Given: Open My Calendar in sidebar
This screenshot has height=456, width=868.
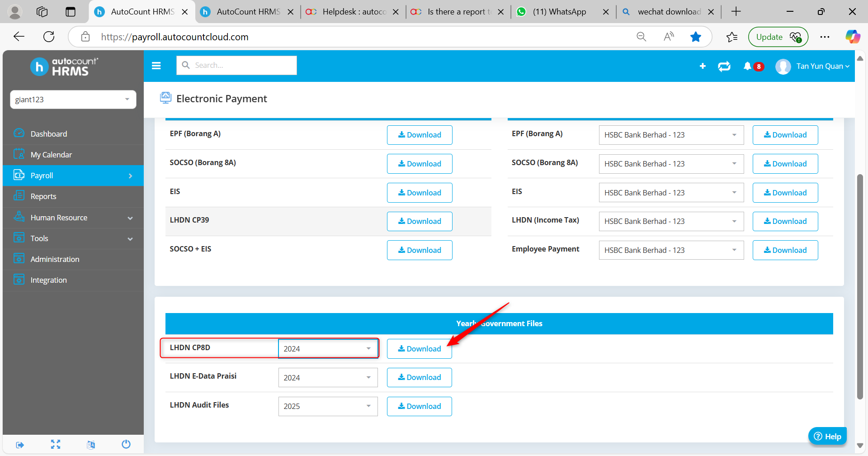Looking at the screenshot, I should coord(73,155).
